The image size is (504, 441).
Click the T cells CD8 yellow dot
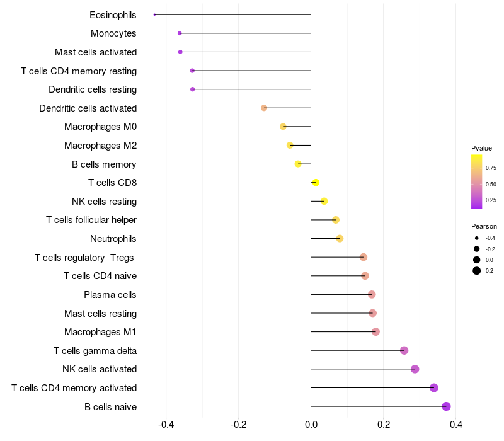[316, 183]
